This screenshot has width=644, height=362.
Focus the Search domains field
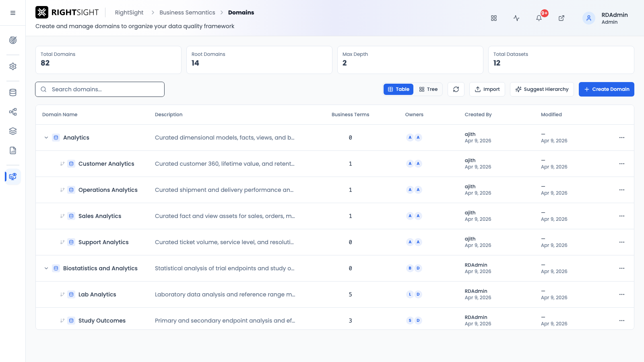click(x=100, y=89)
